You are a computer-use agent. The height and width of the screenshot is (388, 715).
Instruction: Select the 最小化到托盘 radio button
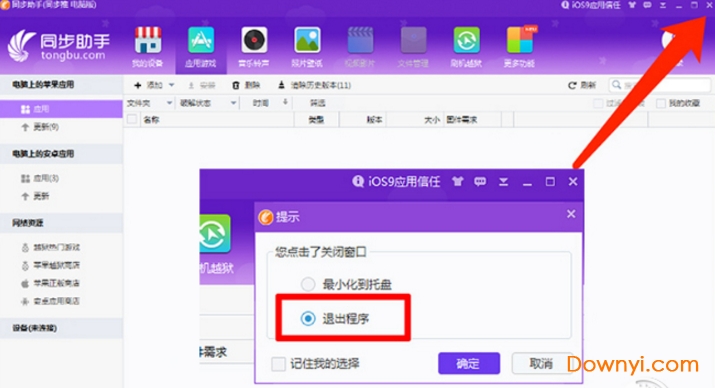coord(308,284)
